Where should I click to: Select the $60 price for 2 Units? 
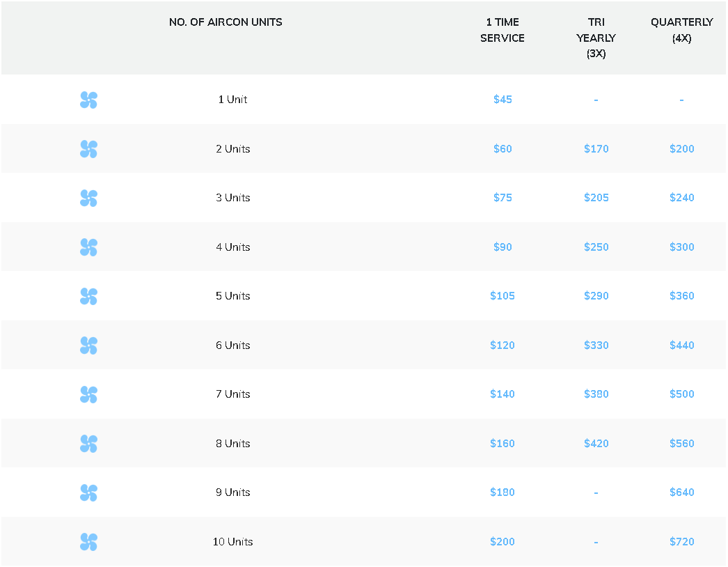[503, 149]
